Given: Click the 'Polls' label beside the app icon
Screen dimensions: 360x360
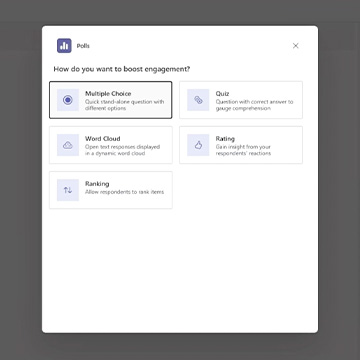Looking at the screenshot, I should [x=83, y=46].
